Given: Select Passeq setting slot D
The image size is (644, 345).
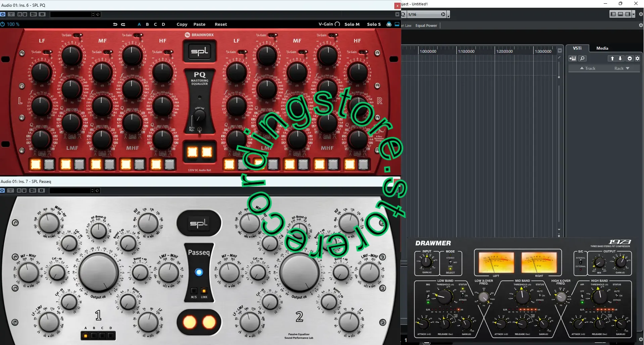Looking at the screenshot, I should point(111,335).
